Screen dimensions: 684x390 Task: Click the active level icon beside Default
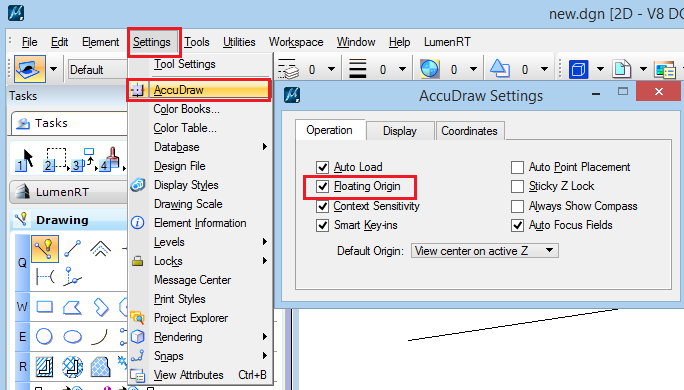click(x=30, y=69)
